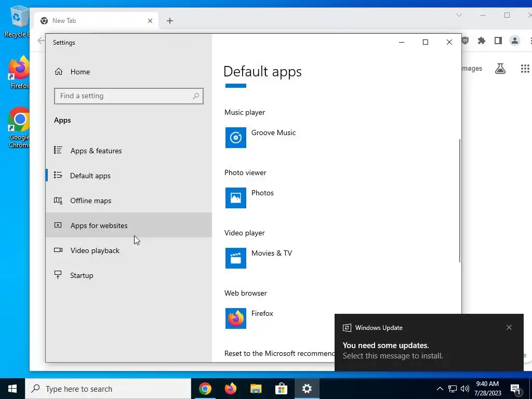Open Home in Settings sidebar
This screenshot has height=399, width=532.
[x=129, y=72]
